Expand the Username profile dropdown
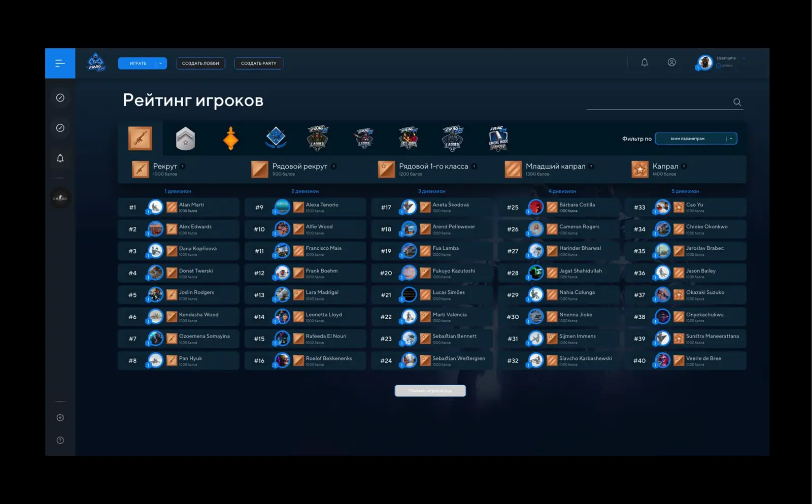The image size is (812, 504). [x=744, y=58]
